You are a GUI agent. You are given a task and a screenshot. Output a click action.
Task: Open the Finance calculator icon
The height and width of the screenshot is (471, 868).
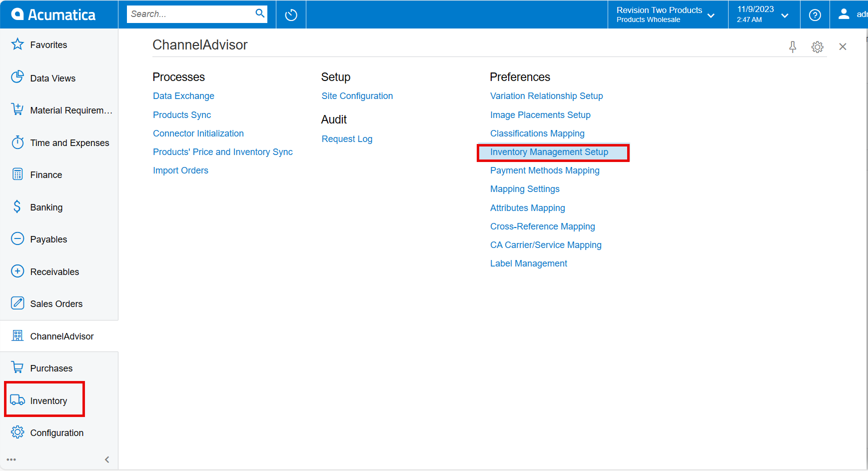(17, 174)
